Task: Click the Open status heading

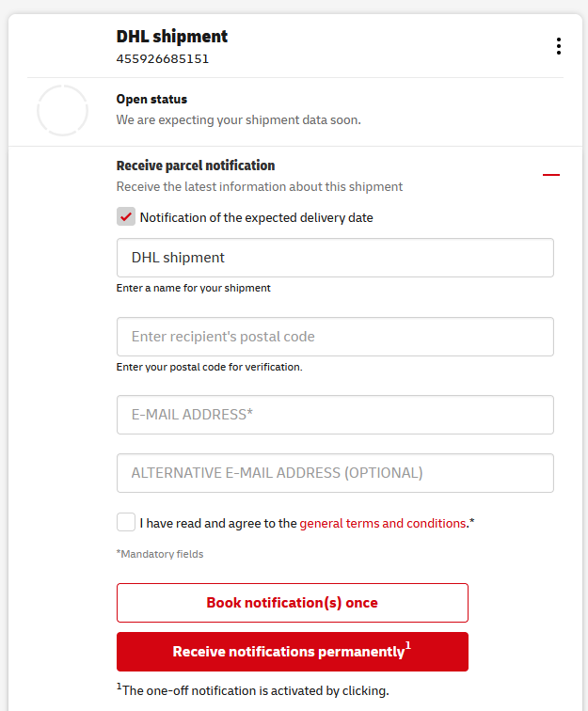Action: pos(151,99)
